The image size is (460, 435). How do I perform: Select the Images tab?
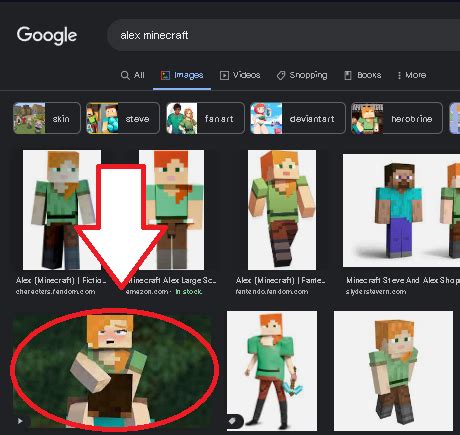coord(182,75)
